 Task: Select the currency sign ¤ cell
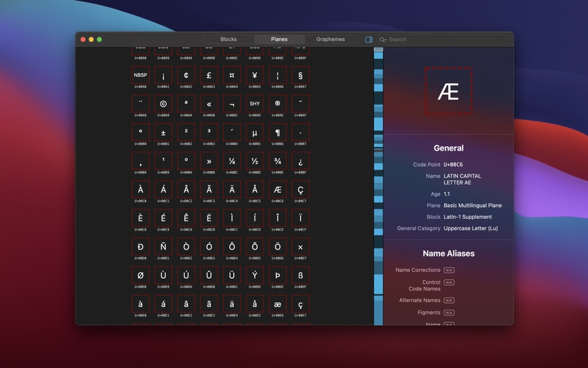click(232, 75)
